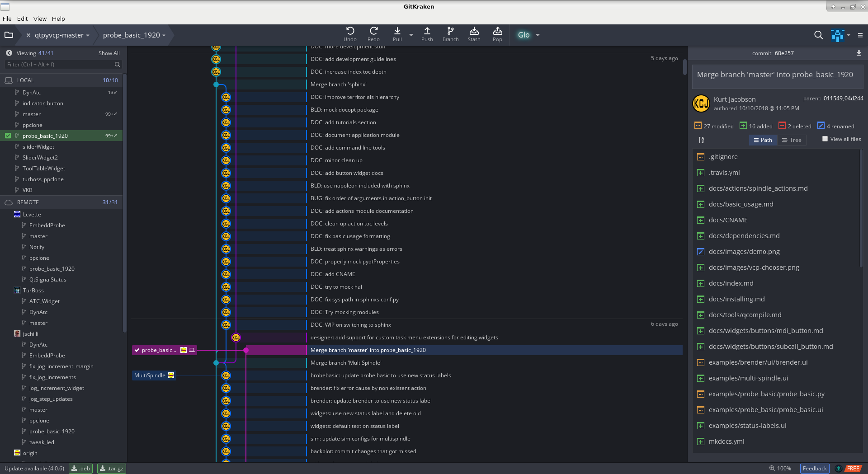This screenshot has width=868, height=474.
Task: Click the Branch toolbar icon
Action: tap(450, 34)
